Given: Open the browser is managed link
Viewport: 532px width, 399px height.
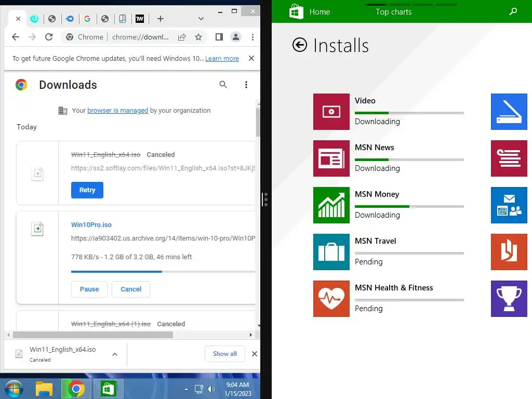Looking at the screenshot, I should (118, 110).
